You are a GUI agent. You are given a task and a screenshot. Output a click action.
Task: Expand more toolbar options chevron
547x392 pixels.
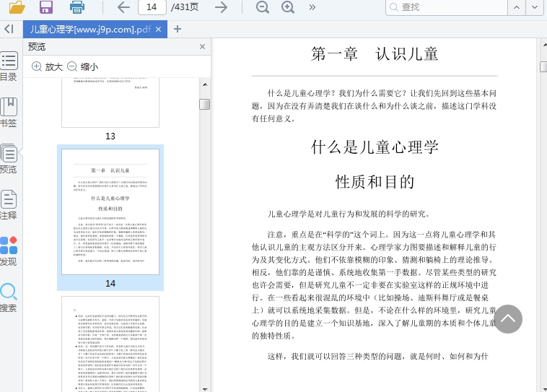(x=312, y=7)
